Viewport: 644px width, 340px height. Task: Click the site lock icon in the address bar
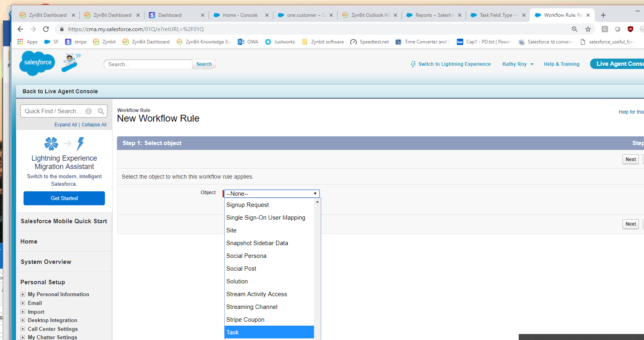tap(61, 29)
